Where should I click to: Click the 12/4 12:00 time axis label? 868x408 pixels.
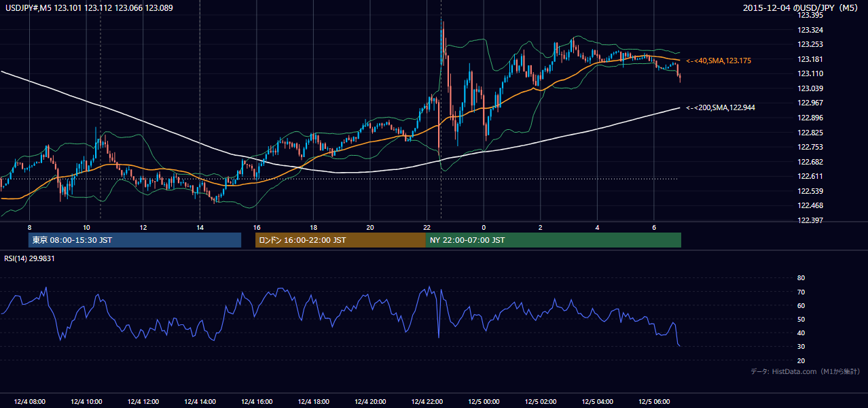point(143,401)
